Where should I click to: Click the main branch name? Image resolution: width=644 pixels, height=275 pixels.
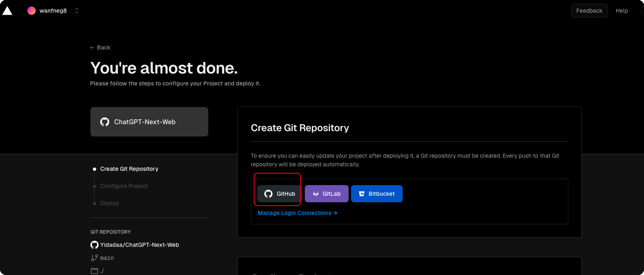click(x=107, y=258)
